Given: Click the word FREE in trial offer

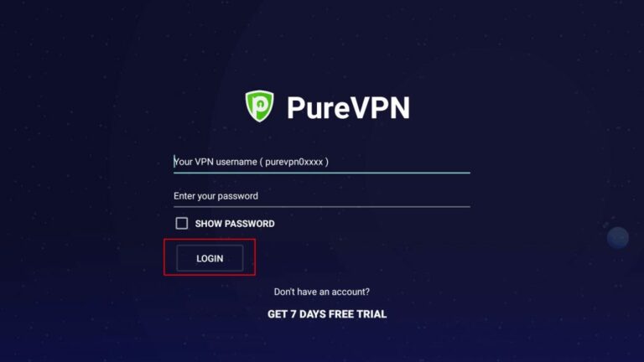Looking at the screenshot, I should 341,314.
